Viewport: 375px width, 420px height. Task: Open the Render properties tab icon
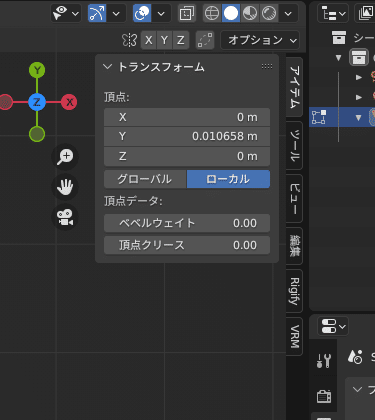tap(324, 396)
